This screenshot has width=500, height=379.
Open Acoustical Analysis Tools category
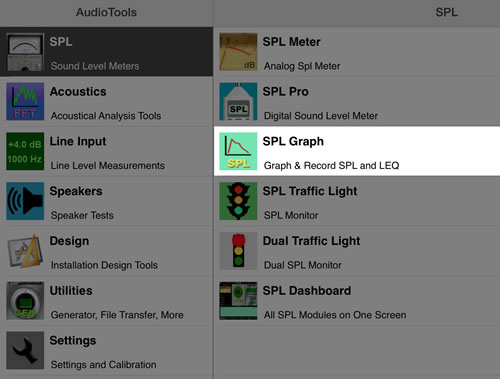click(x=106, y=102)
